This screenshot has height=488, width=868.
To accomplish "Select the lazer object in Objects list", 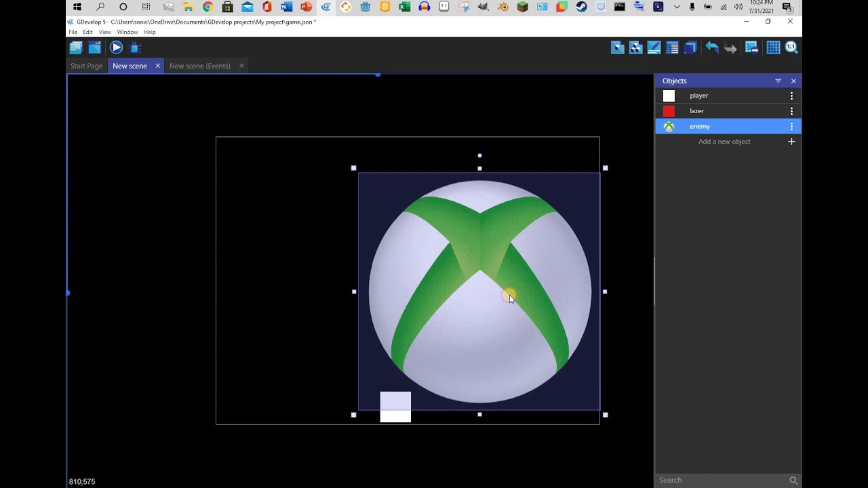I will [x=728, y=111].
